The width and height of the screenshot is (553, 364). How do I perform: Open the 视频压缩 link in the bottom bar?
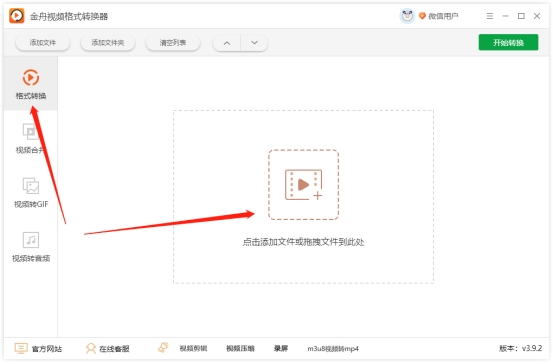(240, 348)
